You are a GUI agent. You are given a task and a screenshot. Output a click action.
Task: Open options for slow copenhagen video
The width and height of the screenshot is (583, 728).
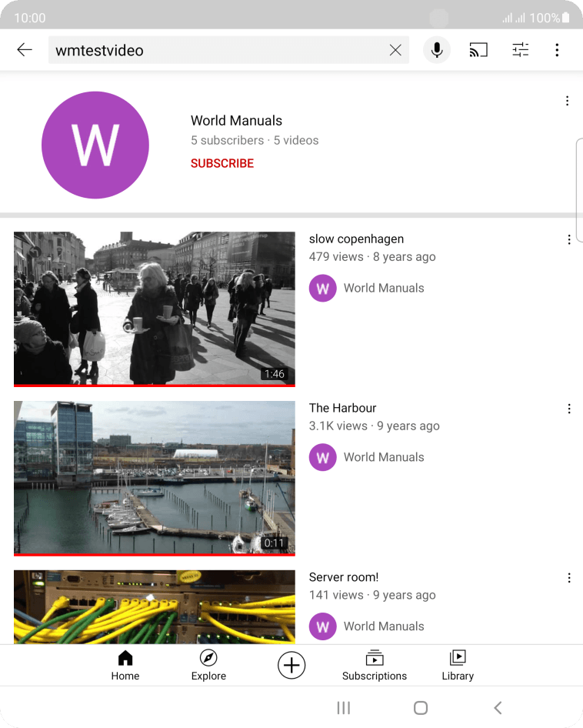point(569,239)
